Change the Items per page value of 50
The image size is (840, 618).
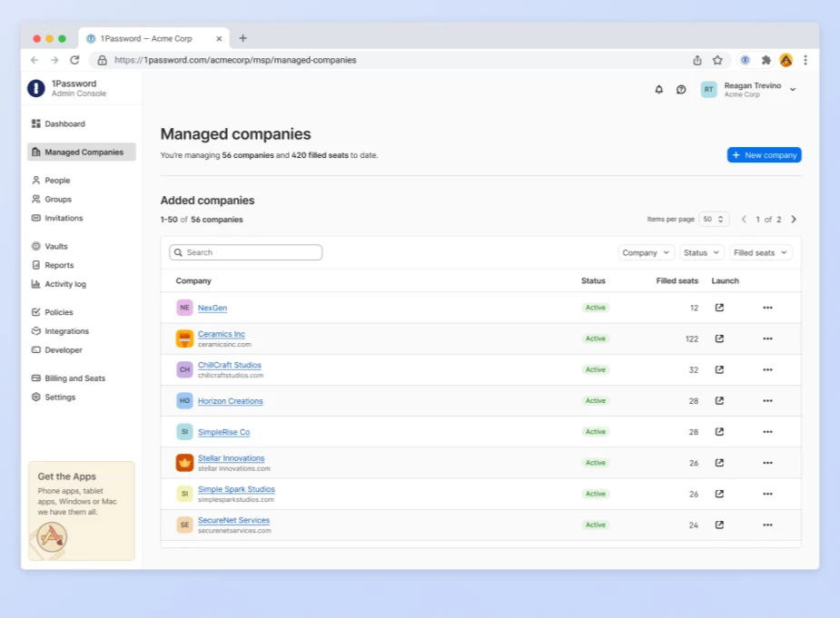point(714,219)
